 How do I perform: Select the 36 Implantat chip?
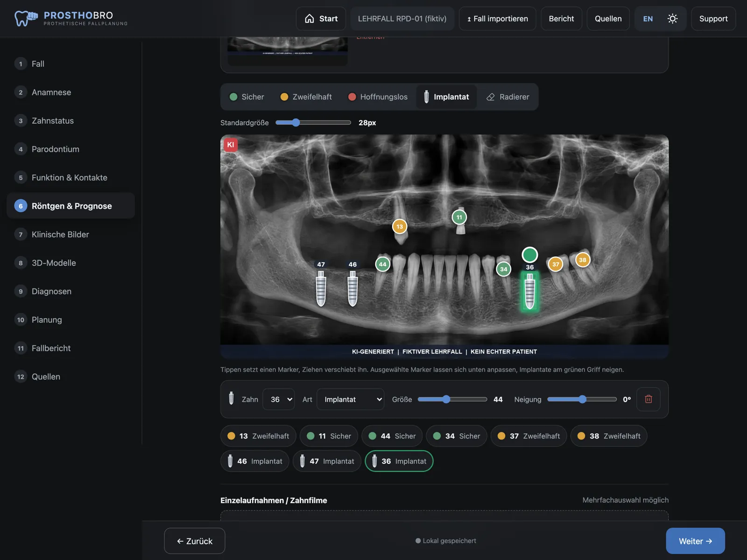click(x=399, y=461)
